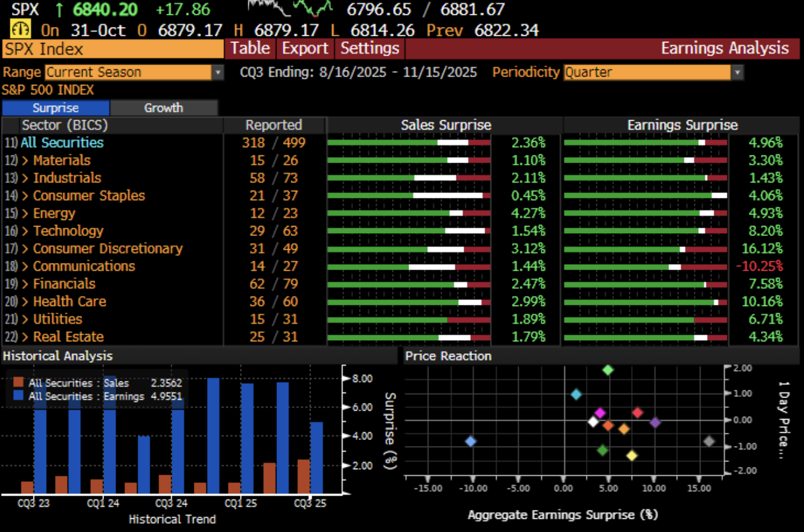Click the 10.16% Health Care earnings value
Image resolution: width=804 pixels, height=532 pixels.
[762, 301]
